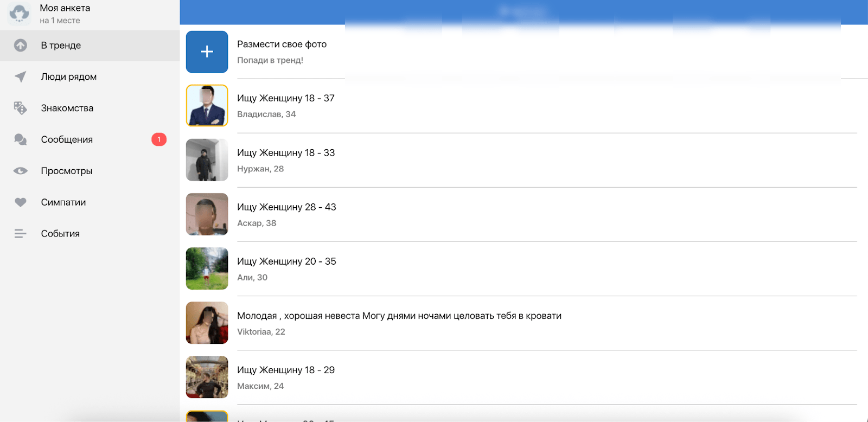
Task: Click the People Nearby location arrow icon
Action: pos(21,77)
